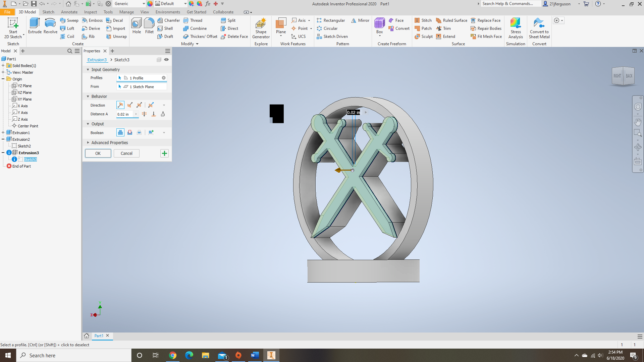Choose Intersect boolean operation

pos(139,133)
